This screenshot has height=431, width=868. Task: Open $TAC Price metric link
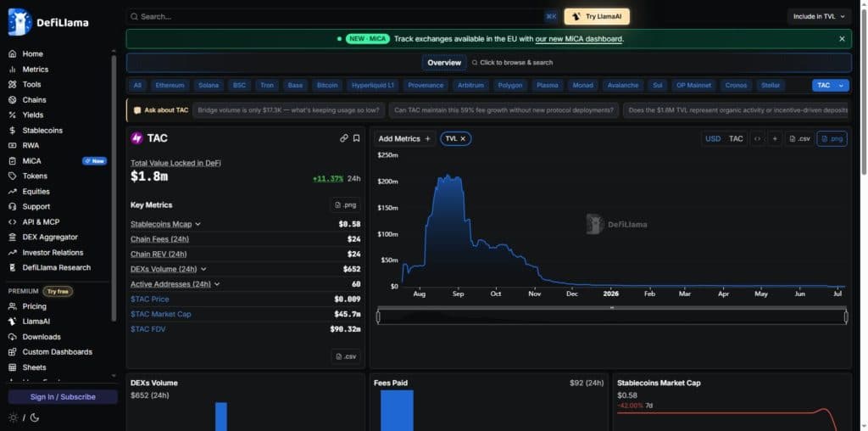(x=150, y=299)
